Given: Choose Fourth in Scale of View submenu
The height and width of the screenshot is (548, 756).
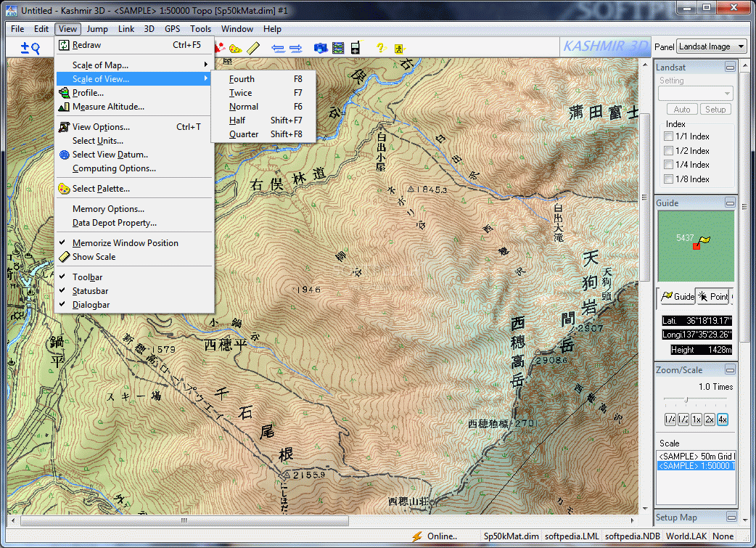Looking at the screenshot, I should point(264,79).
